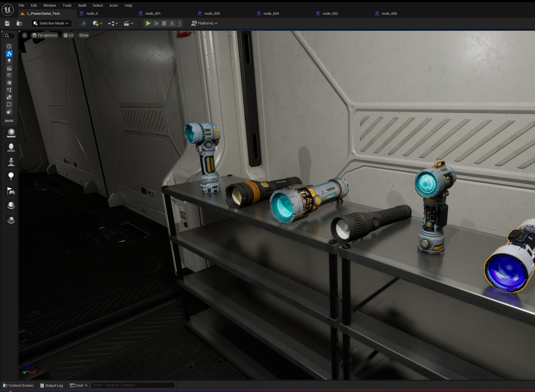Click the Stop simulation button

[164, 23]
